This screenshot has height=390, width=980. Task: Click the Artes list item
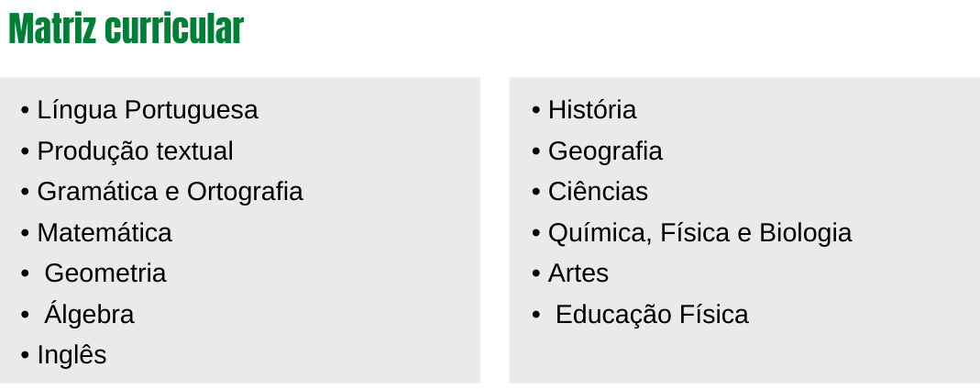point(578,273)
